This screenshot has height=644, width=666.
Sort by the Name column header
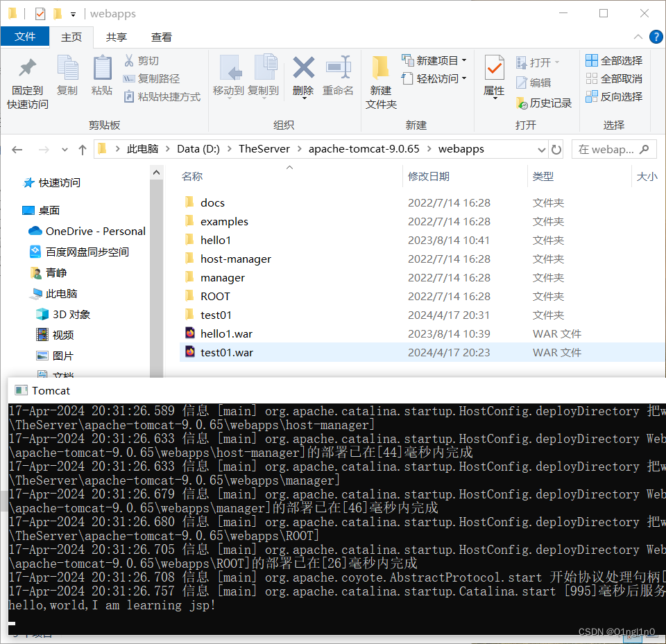coord(192,176)
